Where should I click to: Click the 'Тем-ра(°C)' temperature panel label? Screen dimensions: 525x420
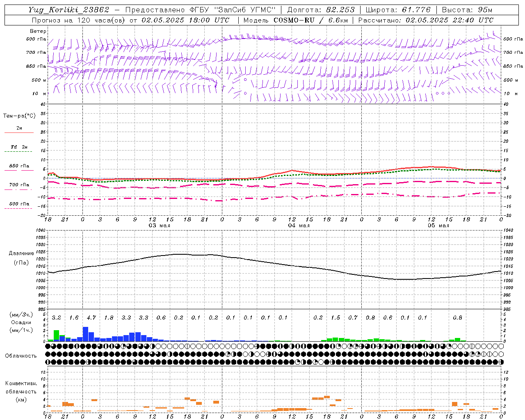tap(19, 116)
